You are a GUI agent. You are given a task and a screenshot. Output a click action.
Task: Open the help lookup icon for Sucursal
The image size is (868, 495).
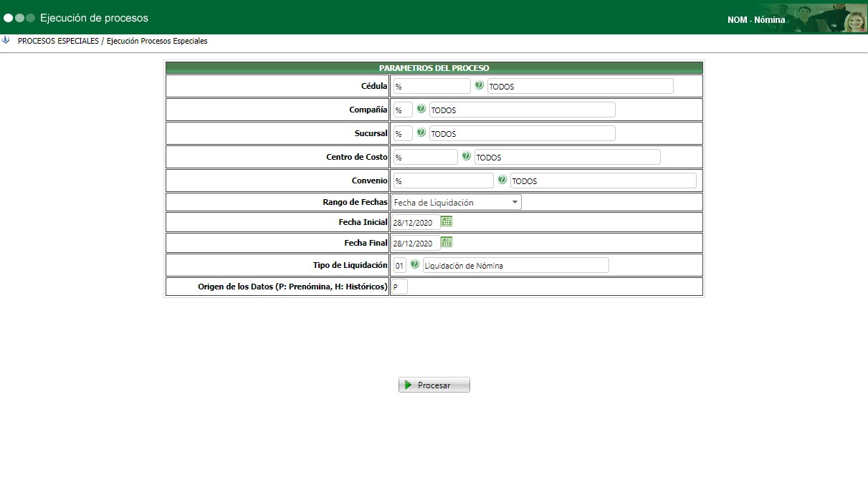point(421,133)
